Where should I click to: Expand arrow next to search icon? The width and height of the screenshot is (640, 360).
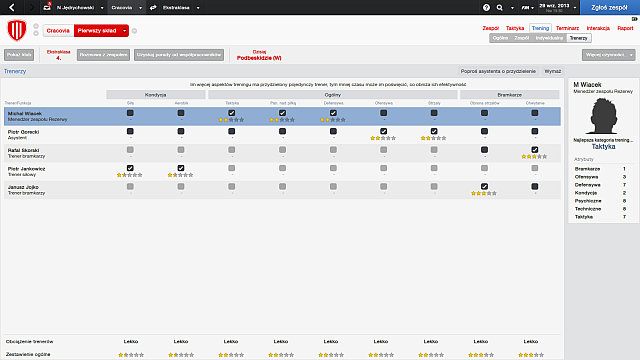512,8
